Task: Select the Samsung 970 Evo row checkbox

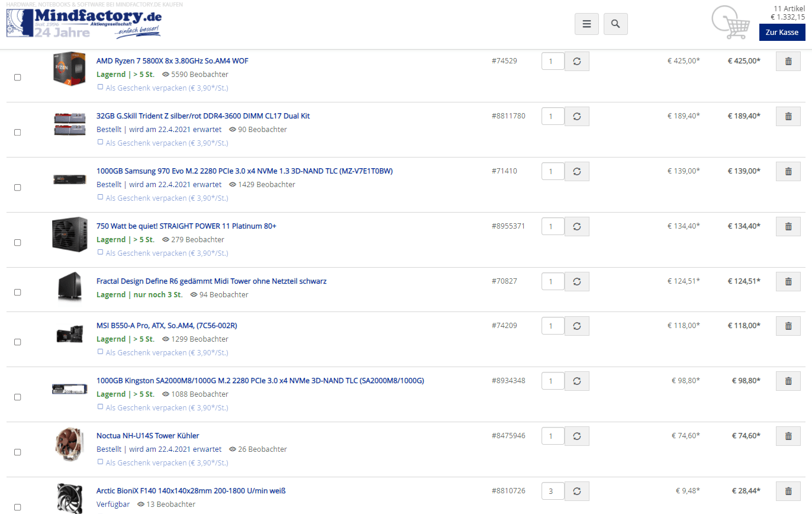Action: [x=17, y=188]
